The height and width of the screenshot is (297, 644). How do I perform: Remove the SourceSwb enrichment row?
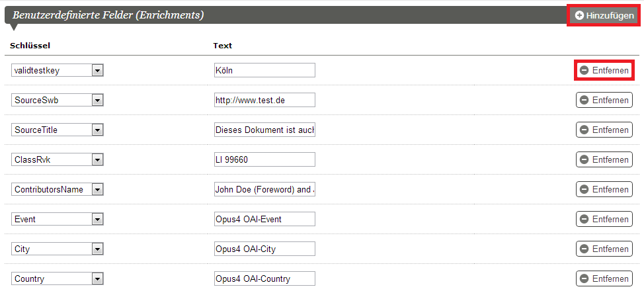(x=604, y=100)
